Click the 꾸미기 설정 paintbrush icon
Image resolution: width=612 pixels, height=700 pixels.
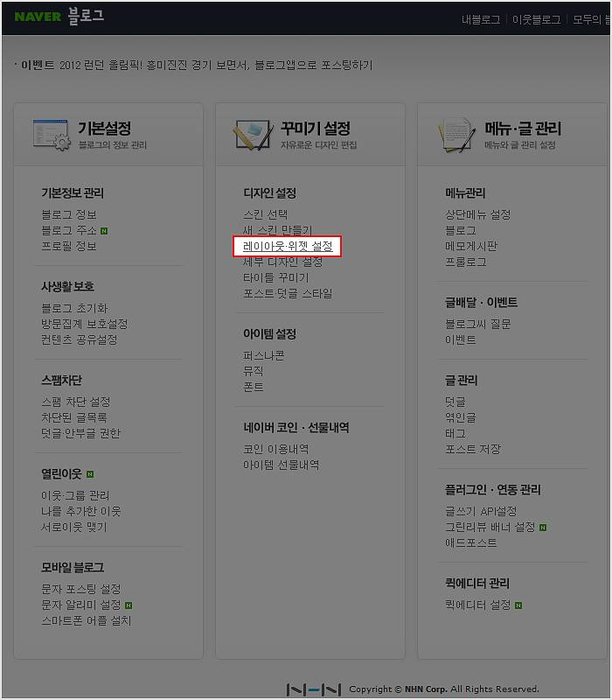coord(253,135)
